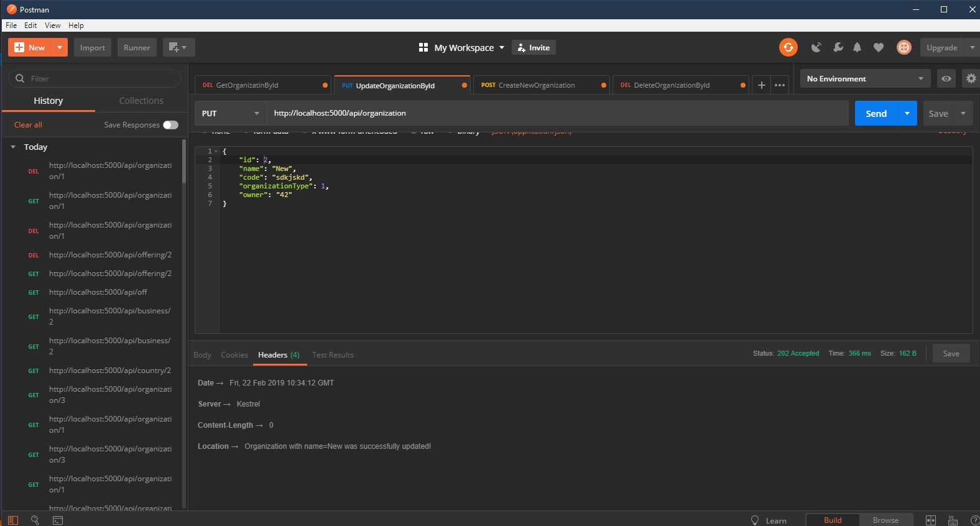Click unsaved dot on DeleteOrganizationById tab
The height and width of the screenshot is (526, 980).
[x=742, y=85]
